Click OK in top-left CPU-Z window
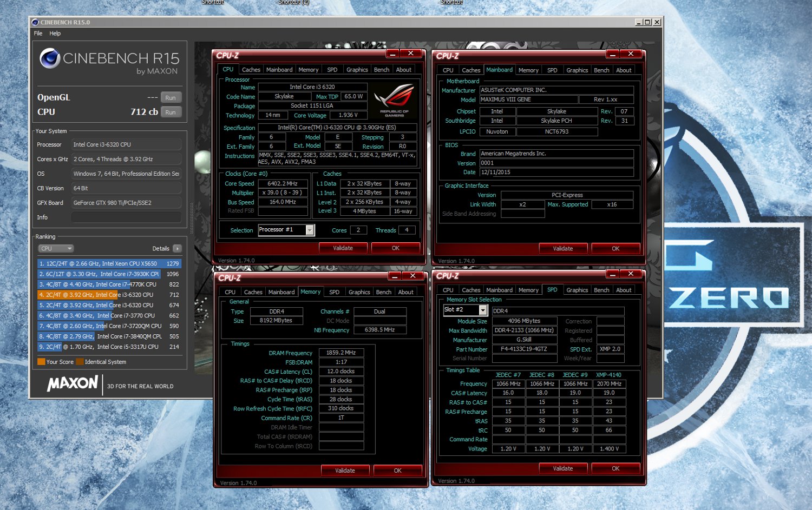The width and height of the screenshot is (812, 510). (396, 248)
